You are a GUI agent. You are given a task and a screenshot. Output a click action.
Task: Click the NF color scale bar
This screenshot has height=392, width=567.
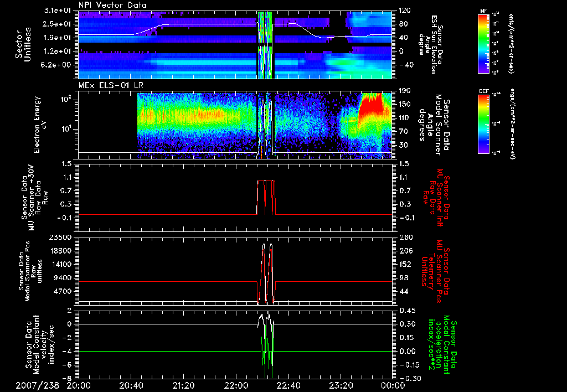click(x=484, y=43)
